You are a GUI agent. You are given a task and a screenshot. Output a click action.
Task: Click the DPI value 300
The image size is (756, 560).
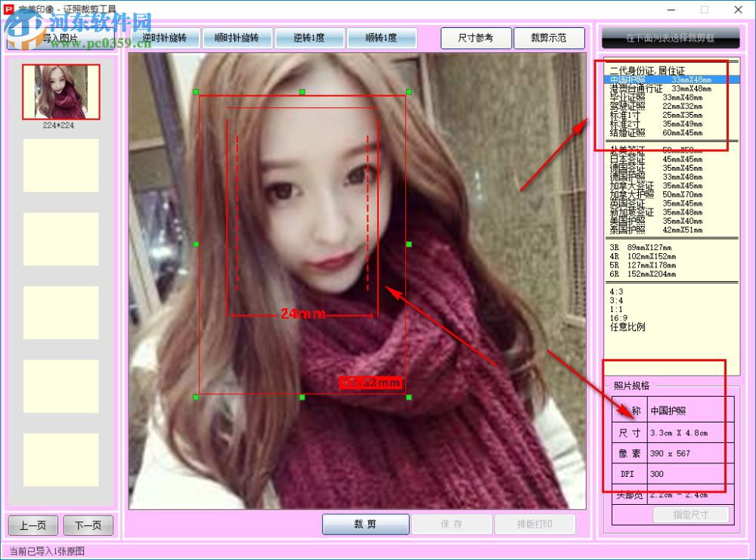(690, 474)
